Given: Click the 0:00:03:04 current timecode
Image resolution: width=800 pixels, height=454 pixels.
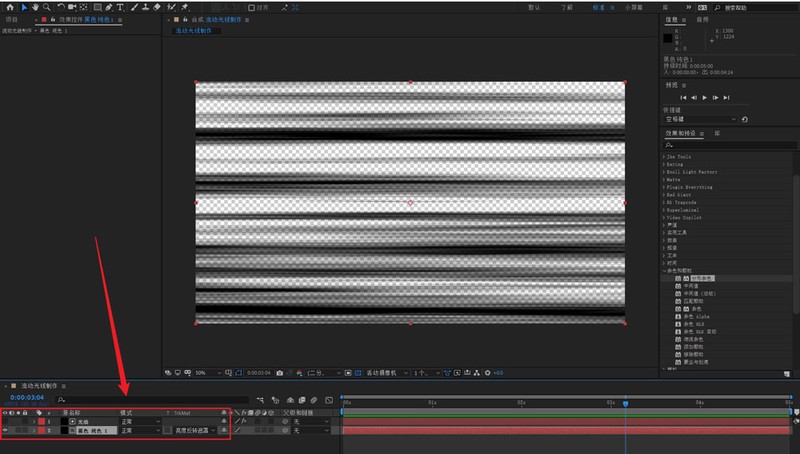Looking at the screenshot, I should 25,397.
